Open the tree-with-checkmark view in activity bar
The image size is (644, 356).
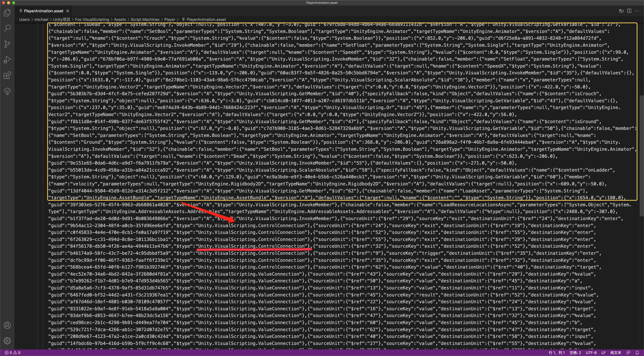(x=7, y=91)
